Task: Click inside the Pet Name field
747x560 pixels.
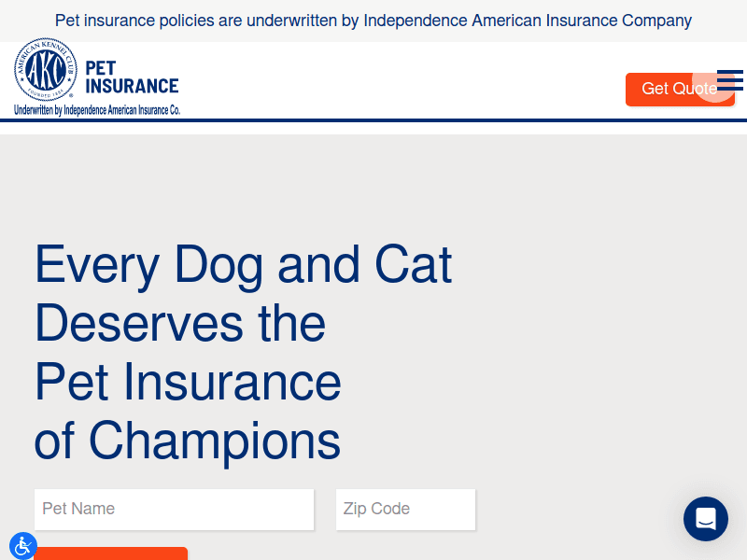Action: [x=174, y=509]
